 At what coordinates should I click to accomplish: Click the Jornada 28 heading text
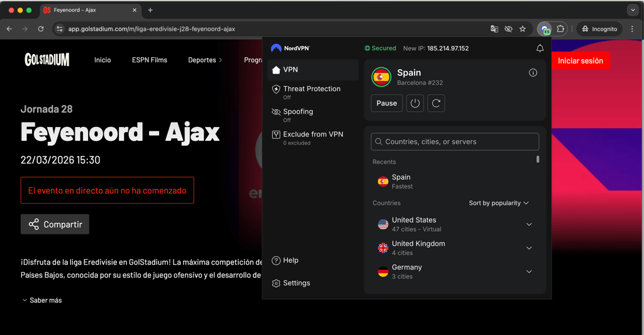click(x=47, y=109)
